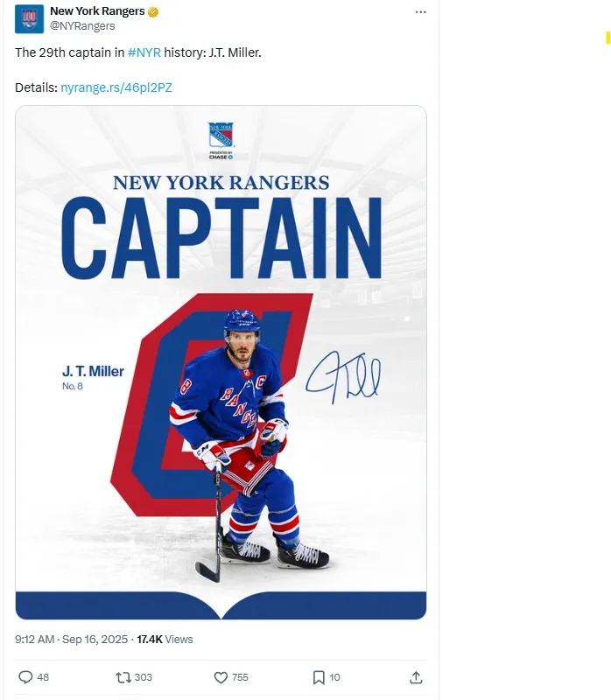This screenshot has width=611, height=700.
Task: Click the gold verified badge
Action: [153, 11]
